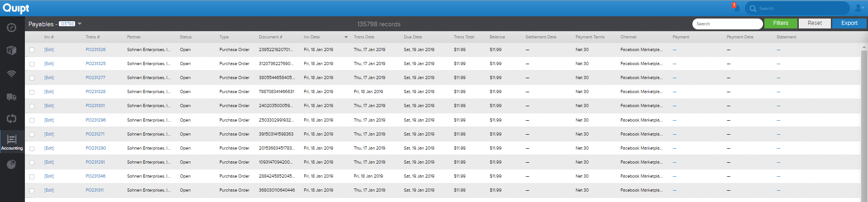Click the Export button
Viewport: 868px width, 202px height.
(849, 23)
